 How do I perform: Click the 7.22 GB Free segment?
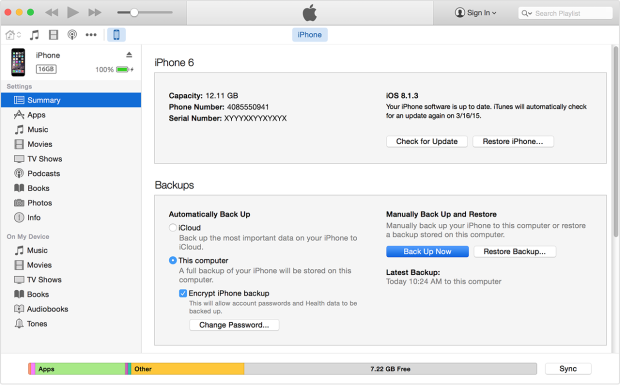click(390, 369)
